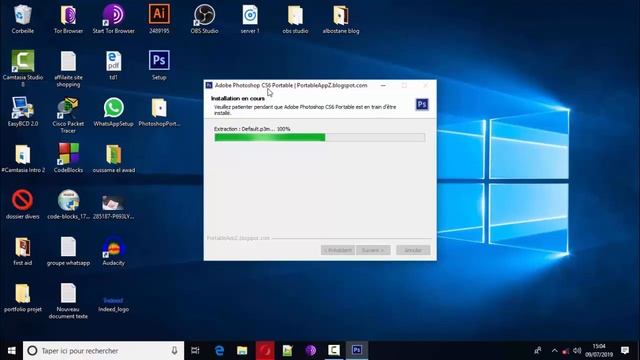Select the Audacity shortcut
This screenshot has height=360, width=640.
pos(113,251)
